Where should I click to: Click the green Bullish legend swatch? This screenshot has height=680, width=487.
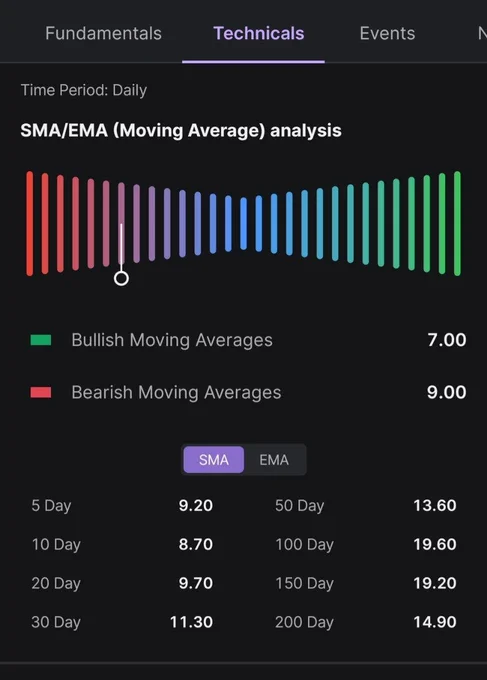[41, 340]
